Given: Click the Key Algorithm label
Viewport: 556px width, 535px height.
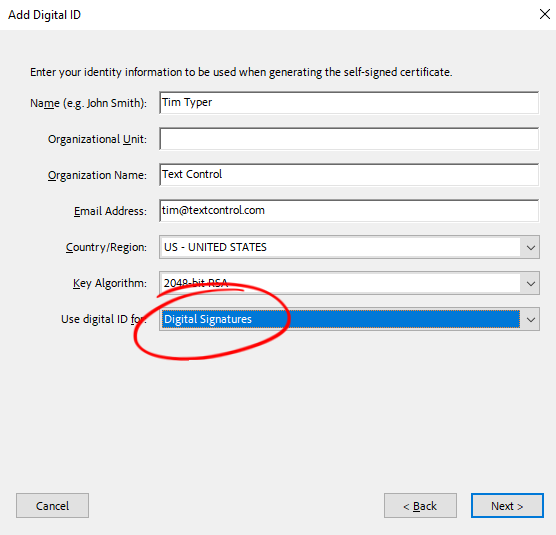Looking at the screenshot, I should 110,283.
